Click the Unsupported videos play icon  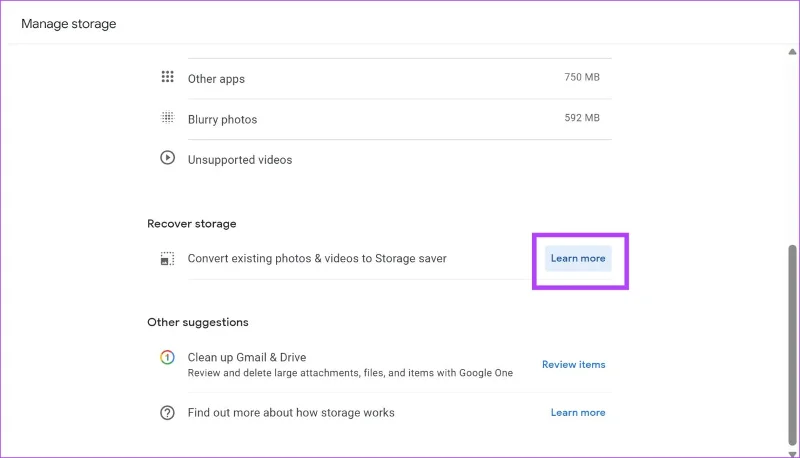167,157
